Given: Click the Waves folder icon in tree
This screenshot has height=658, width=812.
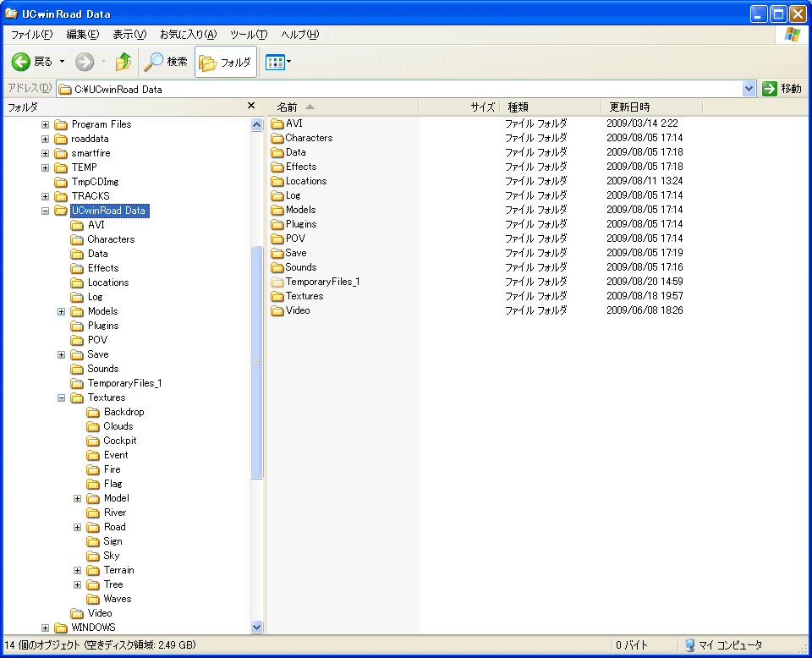Looking at the screenshot, I should (x=93, y=599).
